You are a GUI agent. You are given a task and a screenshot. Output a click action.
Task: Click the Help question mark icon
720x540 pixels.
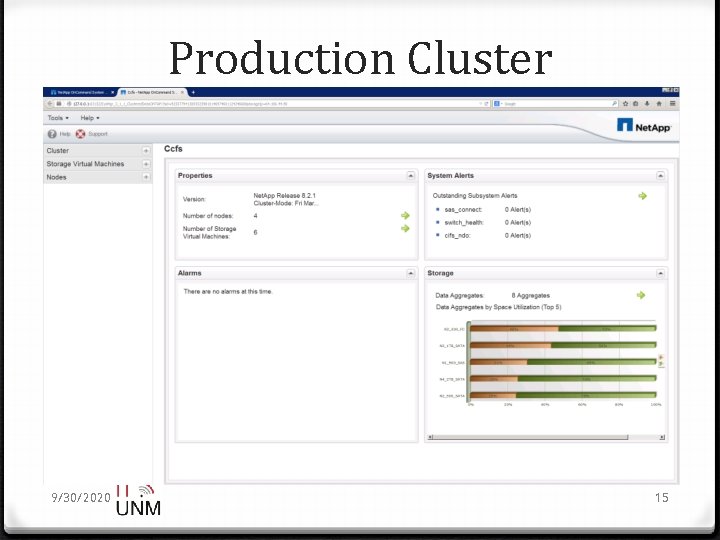(52, 134)
